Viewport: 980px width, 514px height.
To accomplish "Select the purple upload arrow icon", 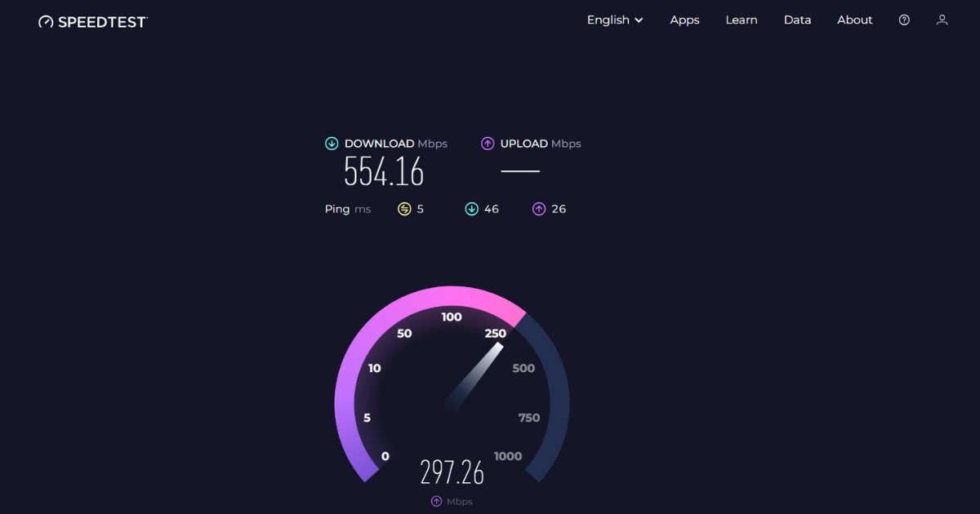I will pos(487,143).
